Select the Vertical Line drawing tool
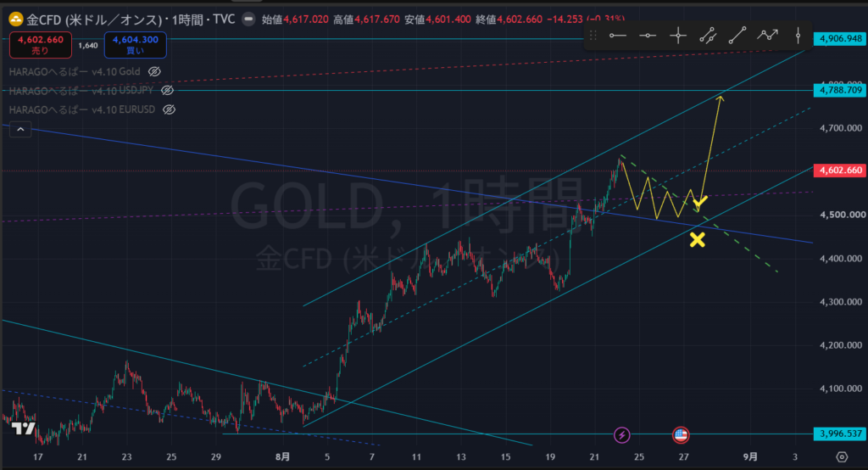Screen dimensions: 868x470 [798, 36]
